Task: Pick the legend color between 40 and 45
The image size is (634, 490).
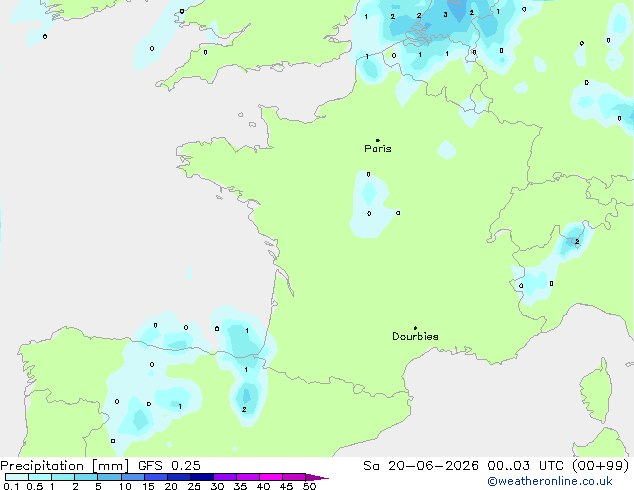Action: pyautogui.click(x=271, y=477)
